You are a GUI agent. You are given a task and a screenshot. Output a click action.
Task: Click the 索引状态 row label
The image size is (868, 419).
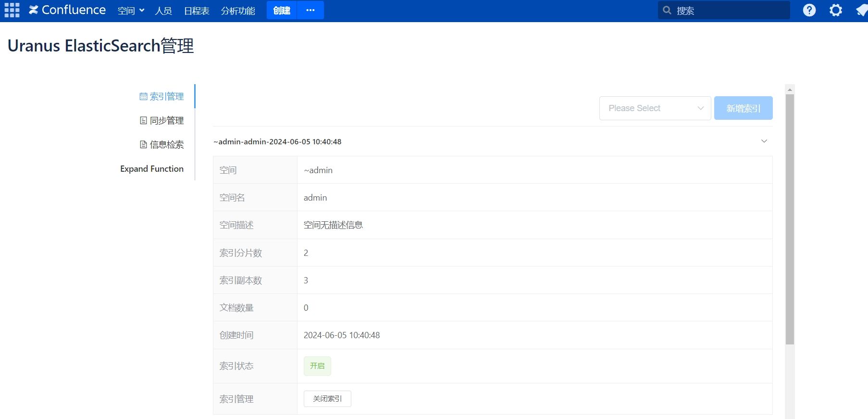[x=236, y=366]
